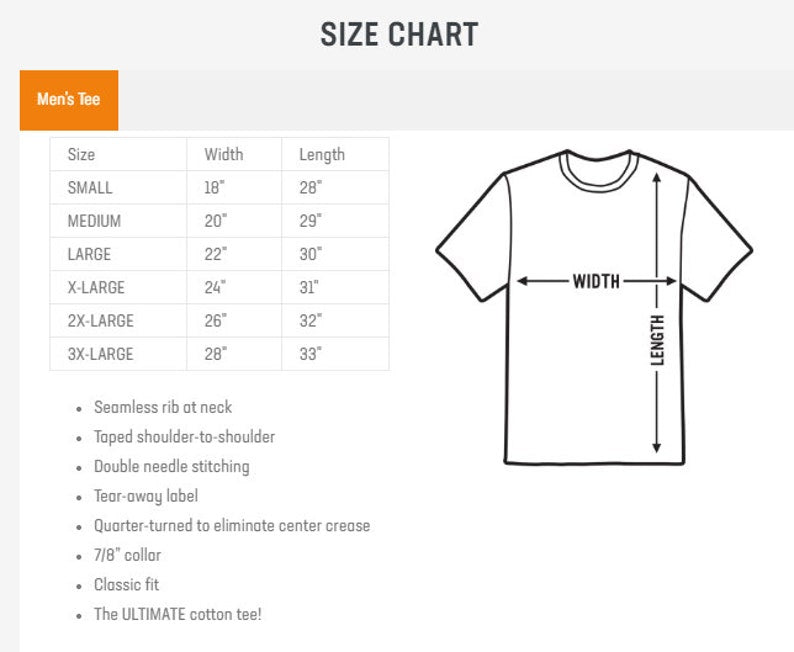
Task: Click the Seamless rib at neck bullet
Action: (x=163, y=407)
